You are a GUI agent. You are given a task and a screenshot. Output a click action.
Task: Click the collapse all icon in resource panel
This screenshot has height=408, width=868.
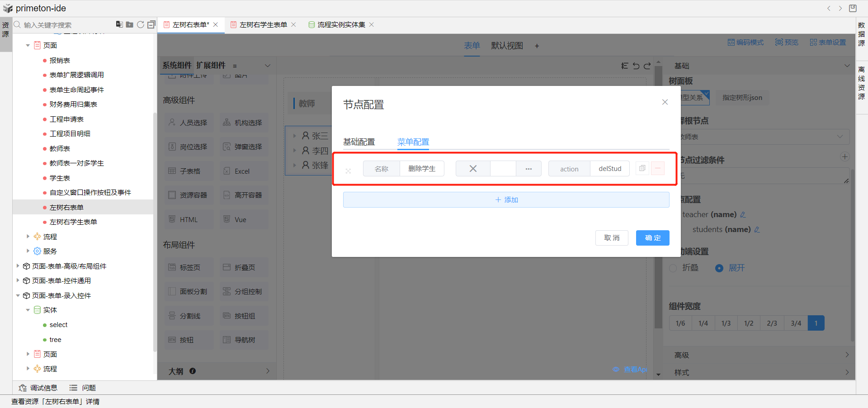(x=151, y=24)
